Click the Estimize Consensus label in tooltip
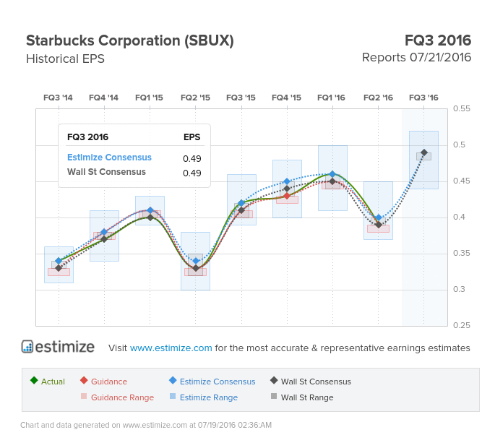The height and width of the screenshot is (448, 495). [109, 158]
